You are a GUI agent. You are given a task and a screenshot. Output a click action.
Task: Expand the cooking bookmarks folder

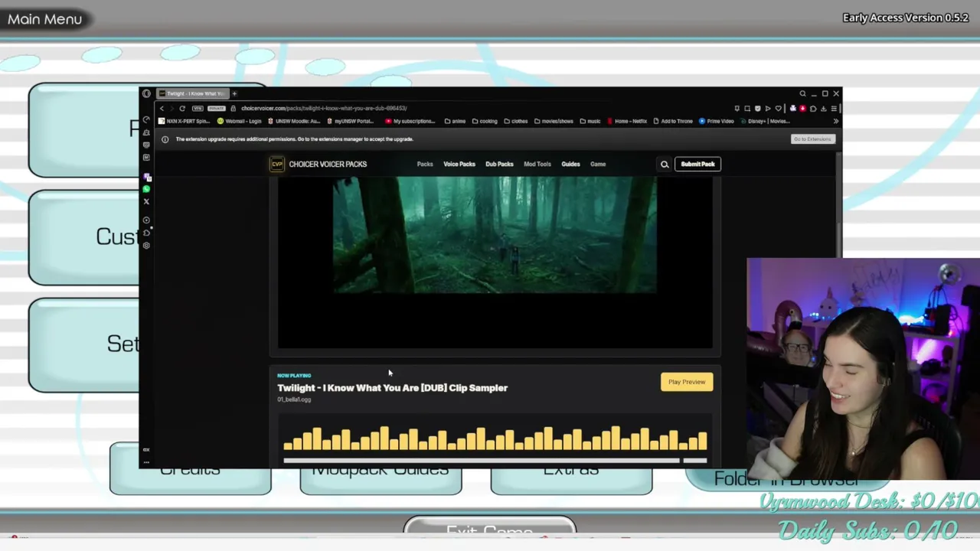485,121
